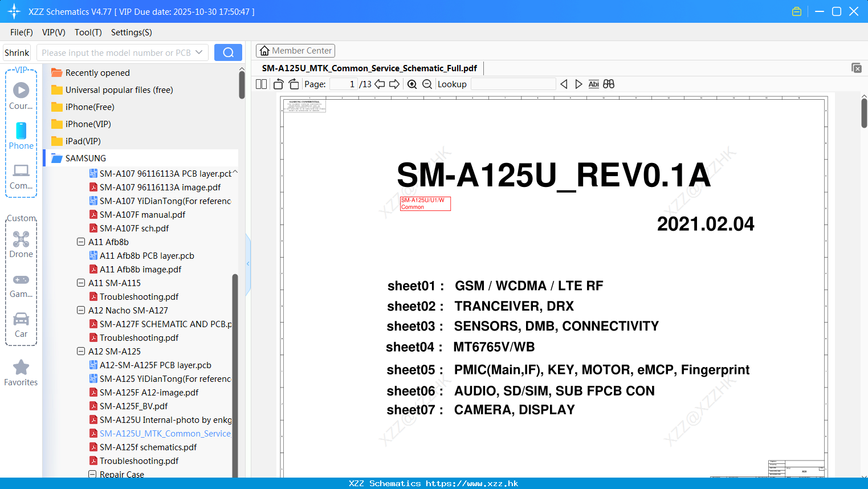
Task: Rotate page counterclockwise
Action: coord(278,84)
